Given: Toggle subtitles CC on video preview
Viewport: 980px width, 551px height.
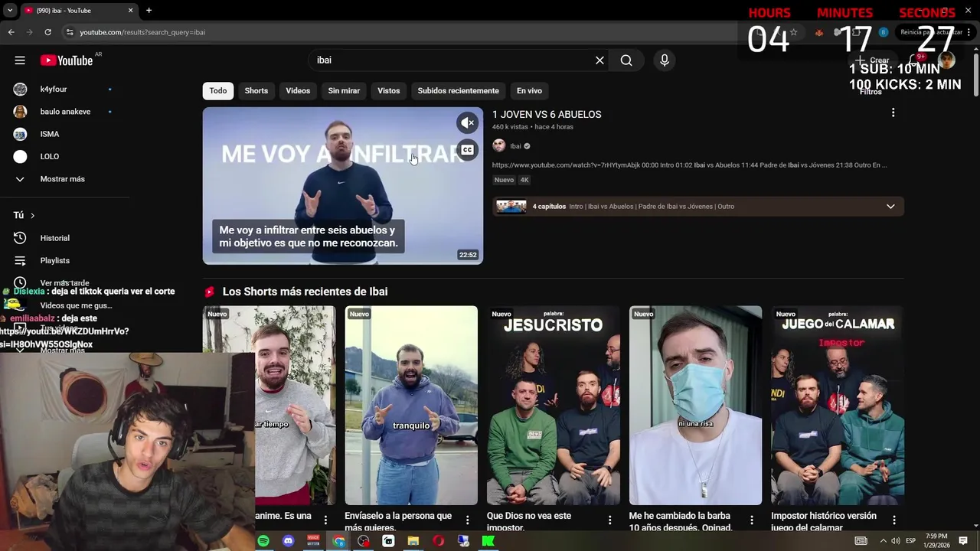Looking at the screenshot, I should tap(467, 150).
